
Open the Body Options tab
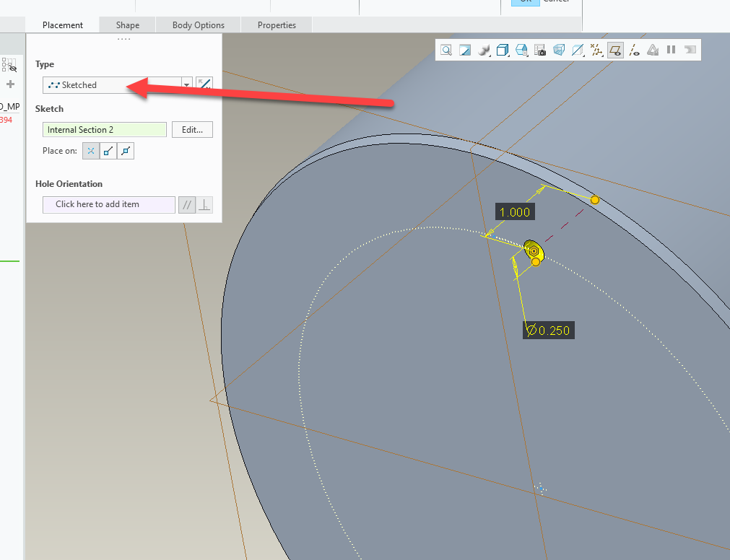click(199, 25)
